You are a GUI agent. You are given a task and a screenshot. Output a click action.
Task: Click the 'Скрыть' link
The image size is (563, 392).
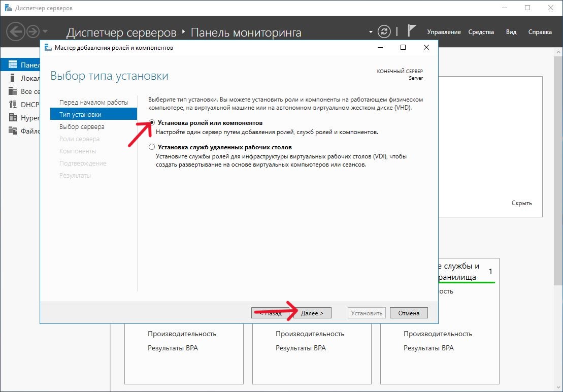[x=521, y=203]
